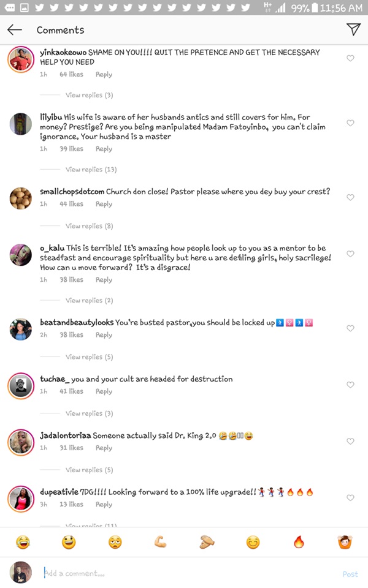Image resolution: width=368 pixels, height=588 pixels.
Task: Insert the clapping hands emoji
Action: pyautogui.click(x=207, y=542)
